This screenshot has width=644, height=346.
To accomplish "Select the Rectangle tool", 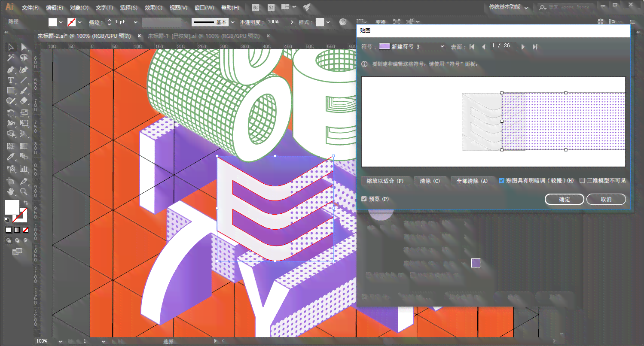I will [11, 91].
